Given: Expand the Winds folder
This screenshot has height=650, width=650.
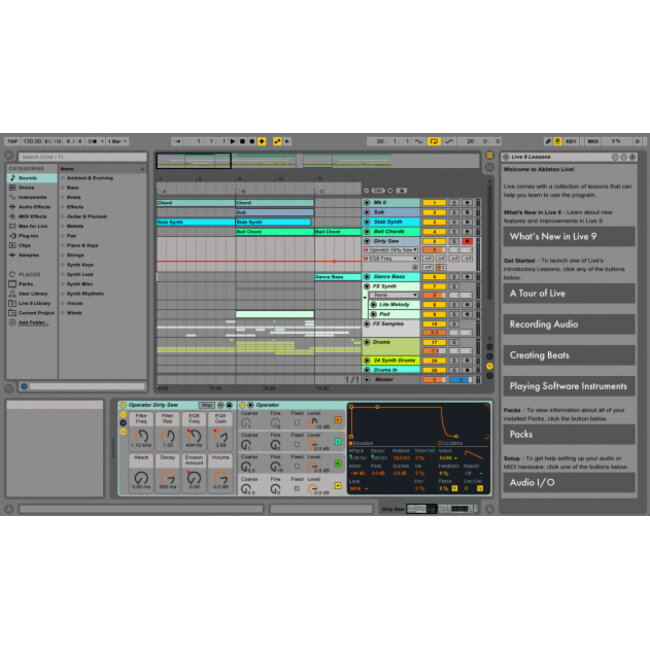Looking at the screenshot, I should click(x=63, y=313).
